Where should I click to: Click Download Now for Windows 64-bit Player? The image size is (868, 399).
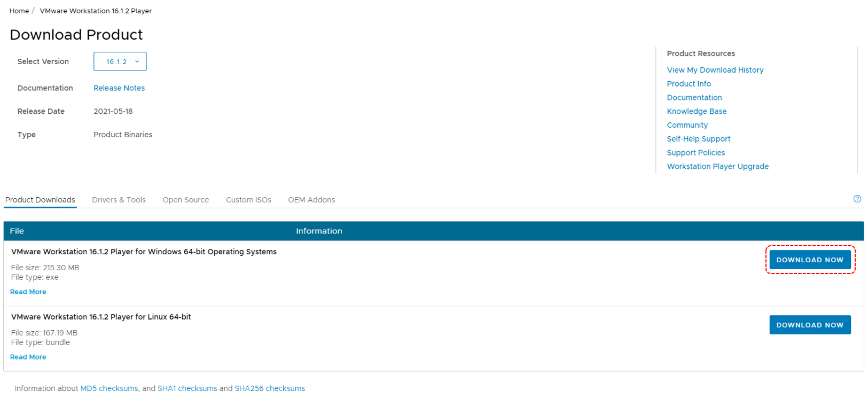(810, 260)
